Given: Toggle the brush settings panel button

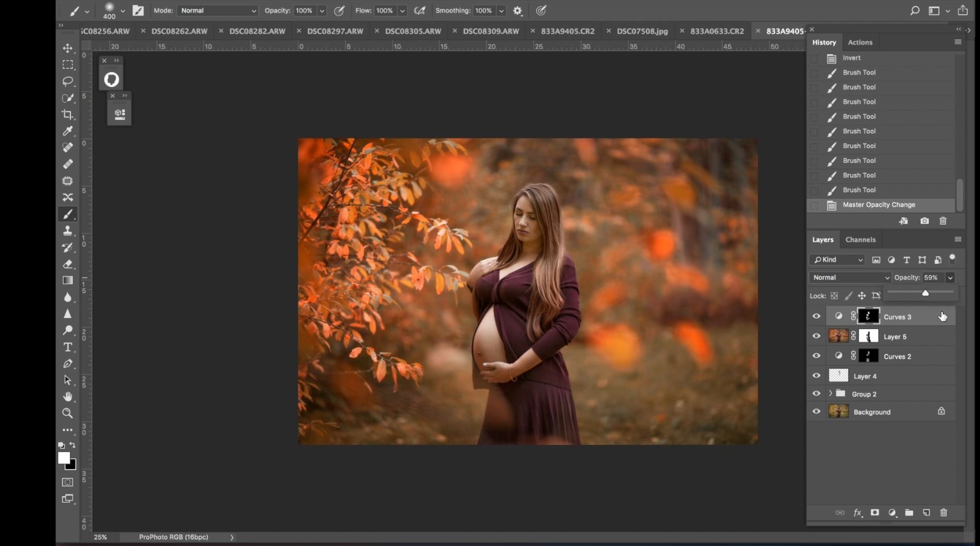Looking at the screenshot, I should [138, 11].
